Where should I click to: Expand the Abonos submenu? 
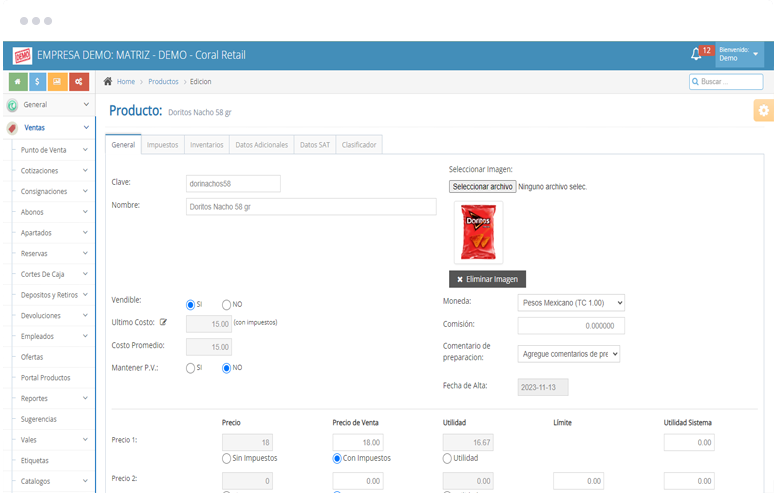coord(85,212)
